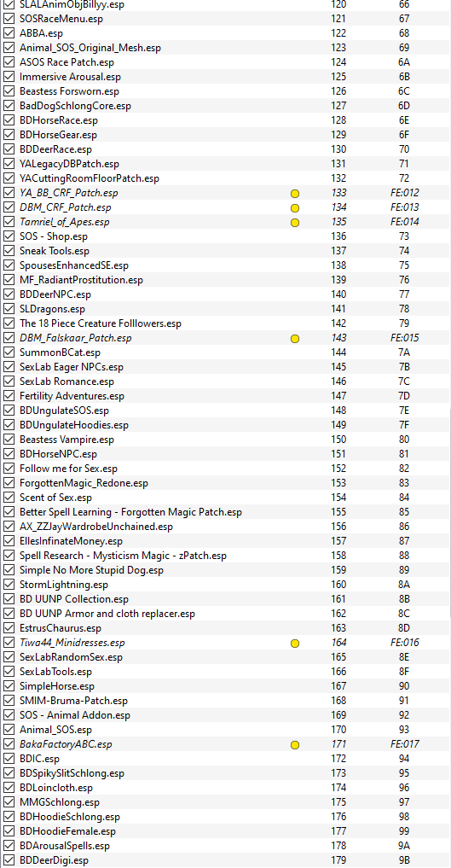451x868 pixels.
Task: Select Spell Research - Mysticism Magic - zPatch.esp
Action: [x=124, y=556]
